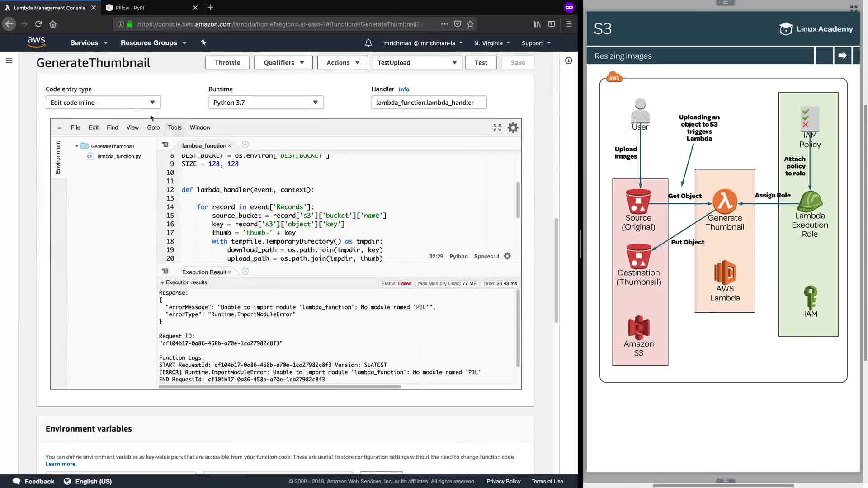Collapse the Execution results section

click(162, 282)
